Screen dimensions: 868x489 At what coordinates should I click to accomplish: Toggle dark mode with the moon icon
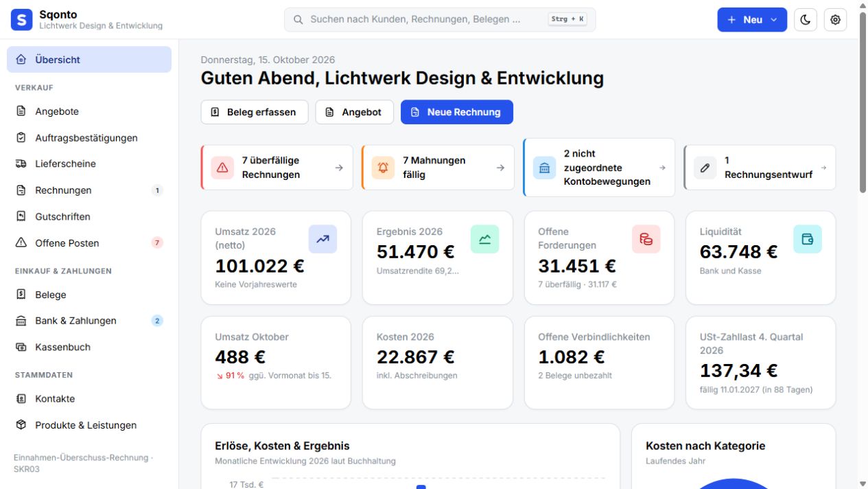point(806,20)
